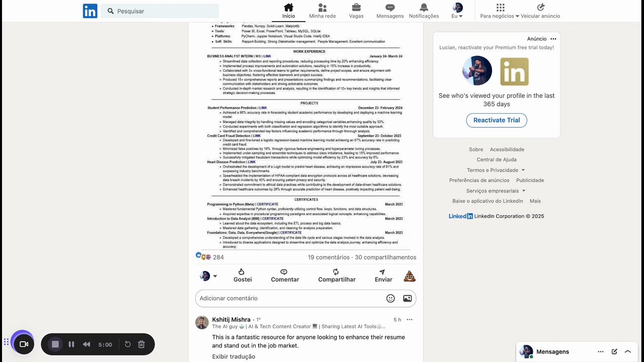Attach an image to the comment
Image resolution: width=644 pixels, height=362 pixels.
click(x=408, y=298)
